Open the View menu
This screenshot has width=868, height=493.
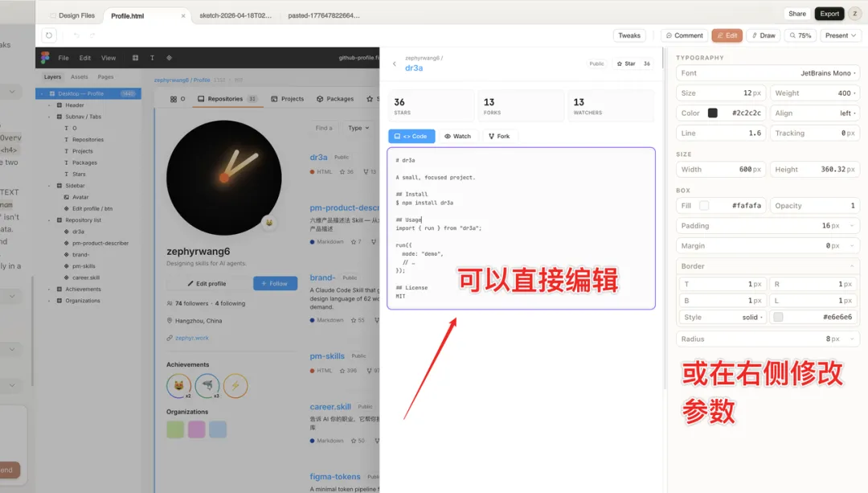[109, 58]
